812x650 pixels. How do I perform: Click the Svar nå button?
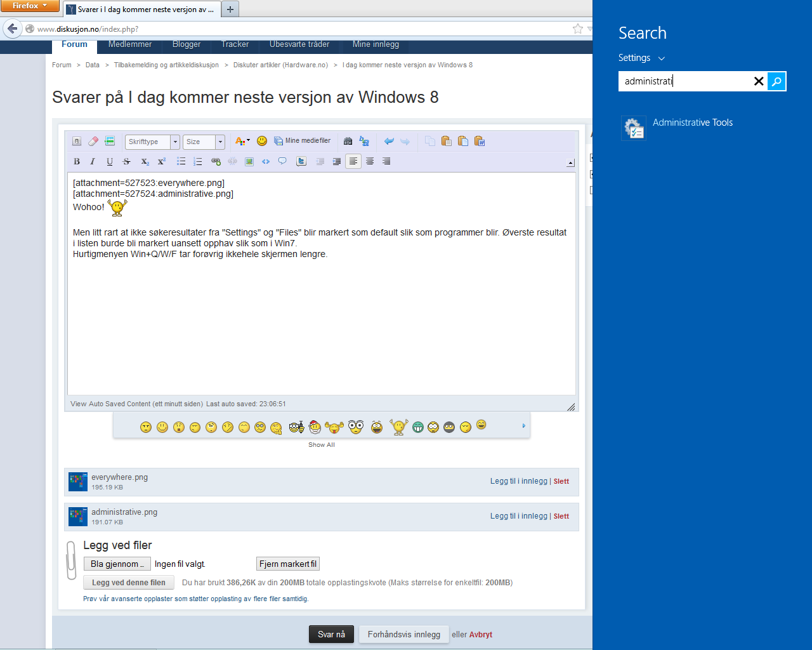coord(331,634)
